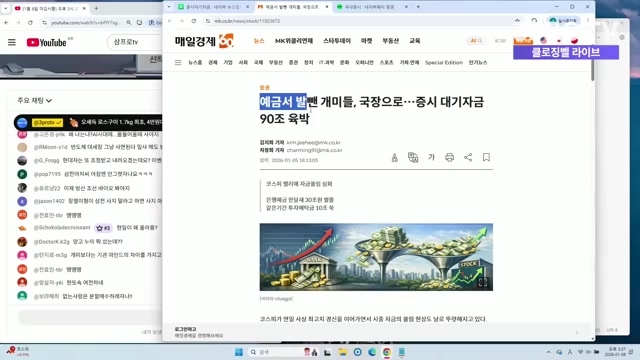Open tab search dropdown in the YouTube window
640x360 pixels.
pos(6,8)
